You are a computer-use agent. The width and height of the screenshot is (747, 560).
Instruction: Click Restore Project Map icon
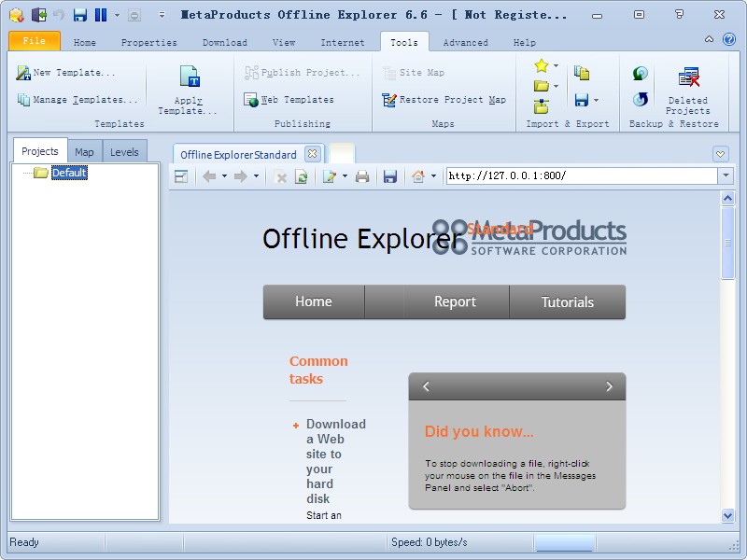point(388,100)
